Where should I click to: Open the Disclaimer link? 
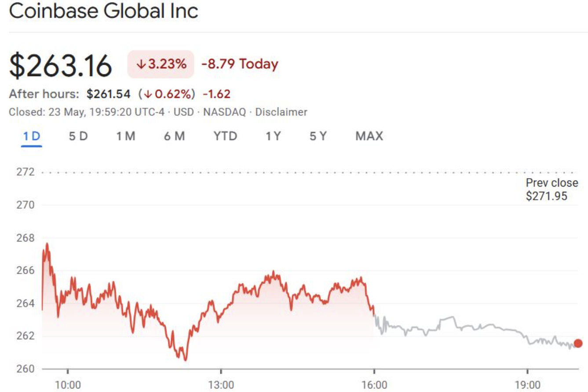coord(281,112)
